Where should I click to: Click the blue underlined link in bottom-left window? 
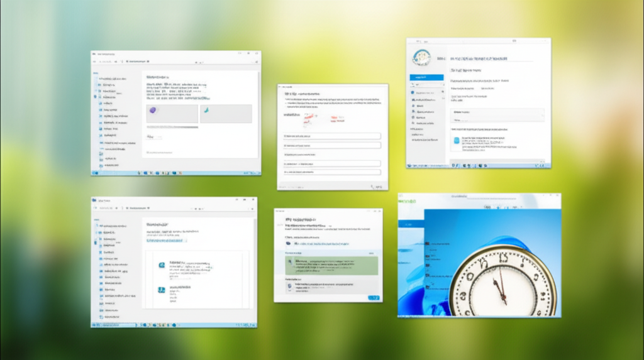click(x=166, y=240)
